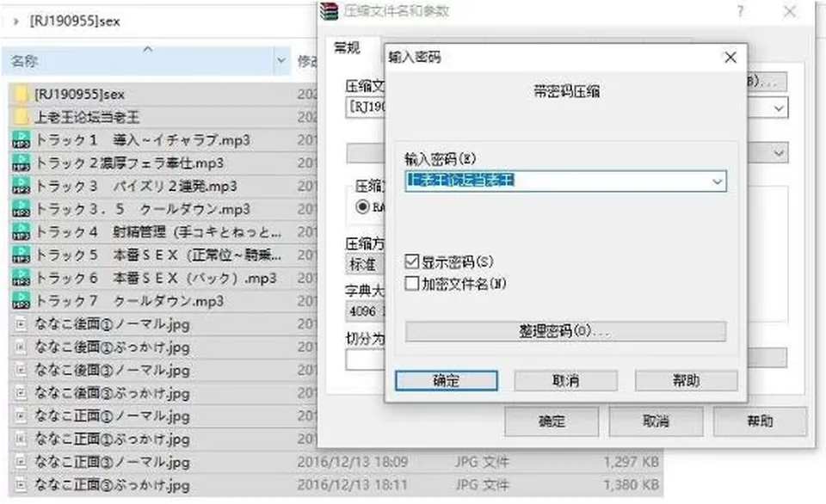Select the RAR format radio button
Image resolution: width=826 pixels, height=504 pixels.
pyautogui.click(x=362, y=207)
